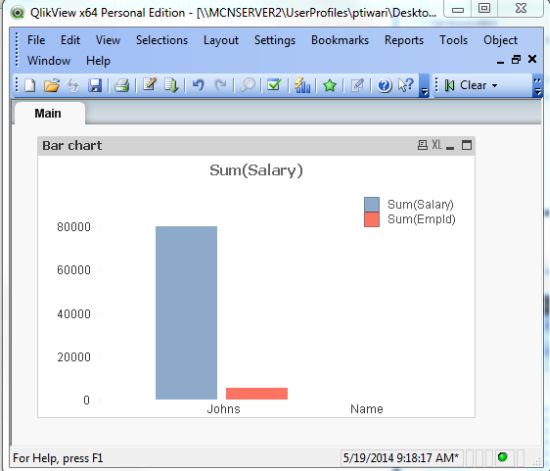Viewport: 550px width, 471px height.
Task: Launch the Quick Chart wizard icon
Action: (302, 85)
